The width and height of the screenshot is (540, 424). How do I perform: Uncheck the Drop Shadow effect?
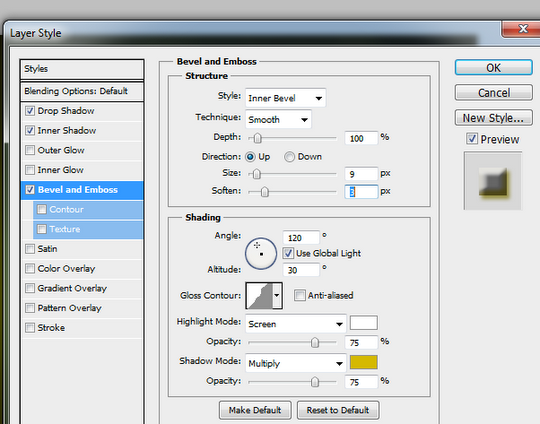(30, 111)
